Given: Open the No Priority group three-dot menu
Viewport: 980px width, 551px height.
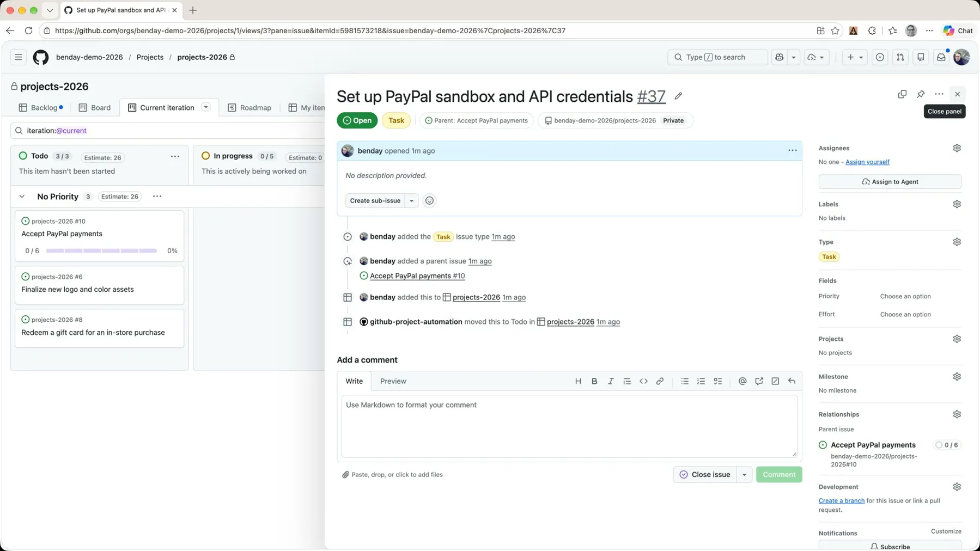Looking at the screenshot, I should (157, 197).
